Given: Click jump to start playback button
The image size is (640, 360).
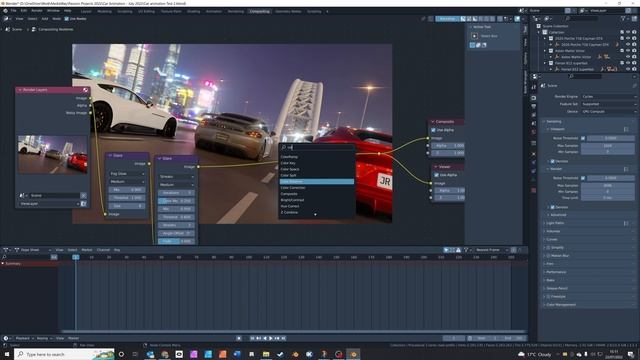Looking at the screenshot, I should pyautogui.click(x=252, y=338).
